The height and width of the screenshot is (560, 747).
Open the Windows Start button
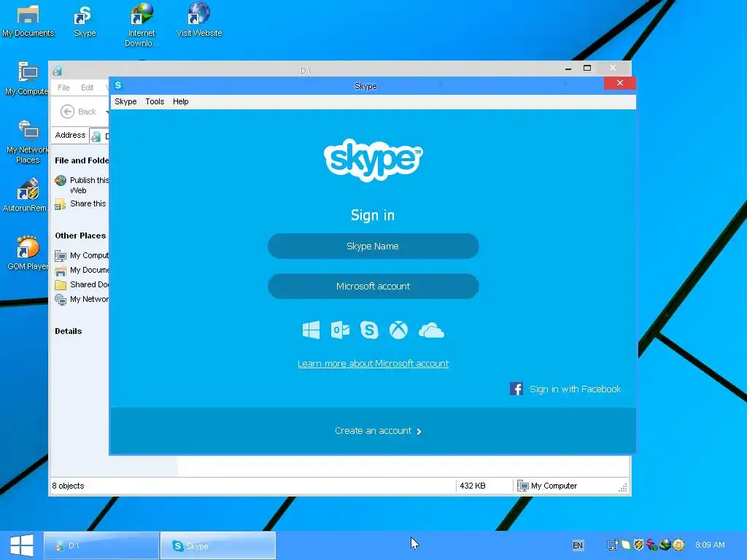(22, 545)
